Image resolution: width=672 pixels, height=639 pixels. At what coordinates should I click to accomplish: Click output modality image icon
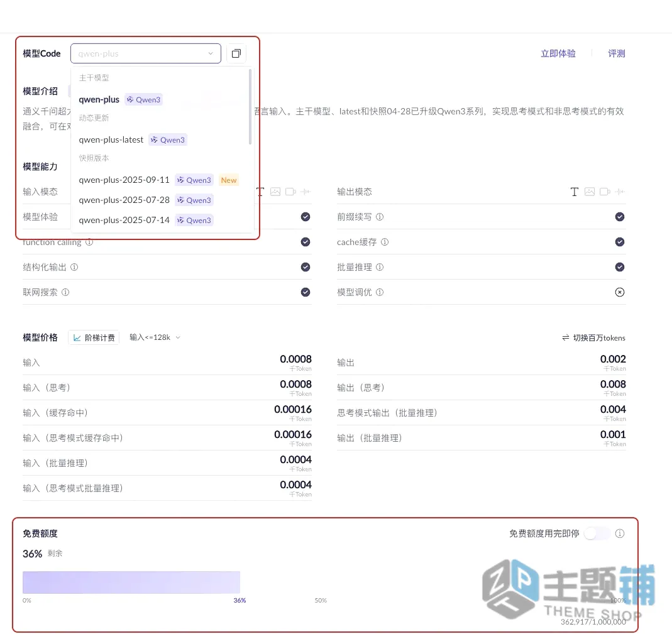click(590, 192)
